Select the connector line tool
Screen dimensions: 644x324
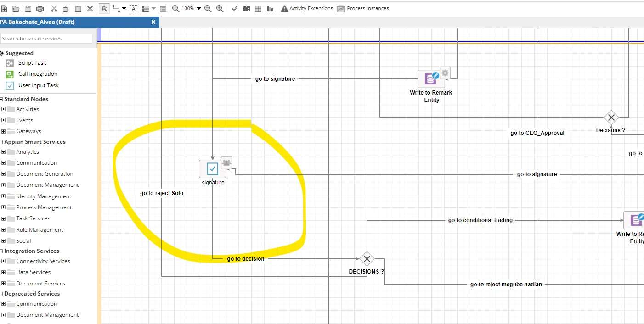pyautogui.click(x=116, y=8)
